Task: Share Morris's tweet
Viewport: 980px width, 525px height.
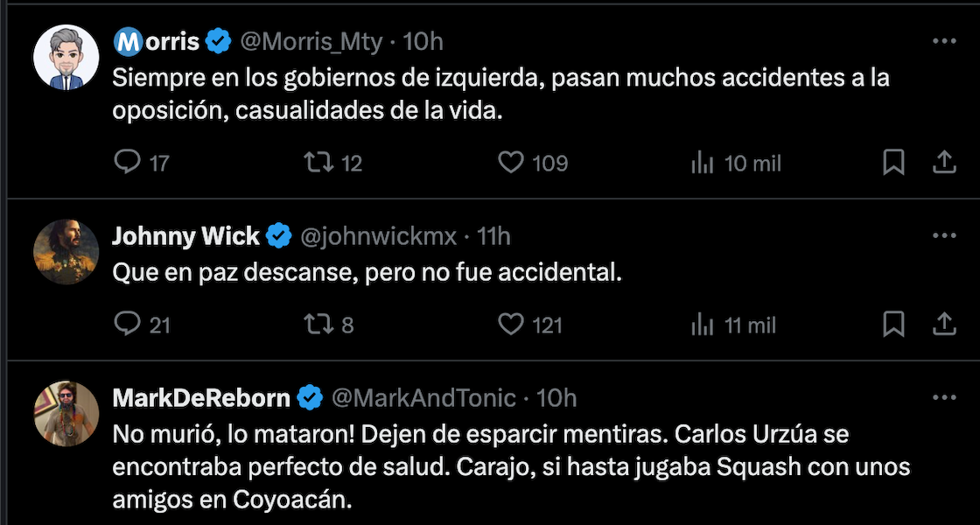Action: coord(944,162)
